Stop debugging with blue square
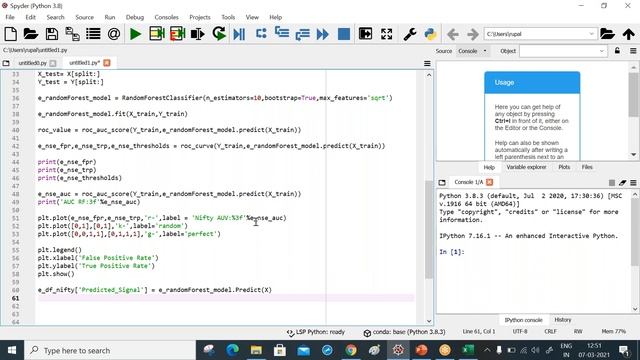 pos(344,34)
